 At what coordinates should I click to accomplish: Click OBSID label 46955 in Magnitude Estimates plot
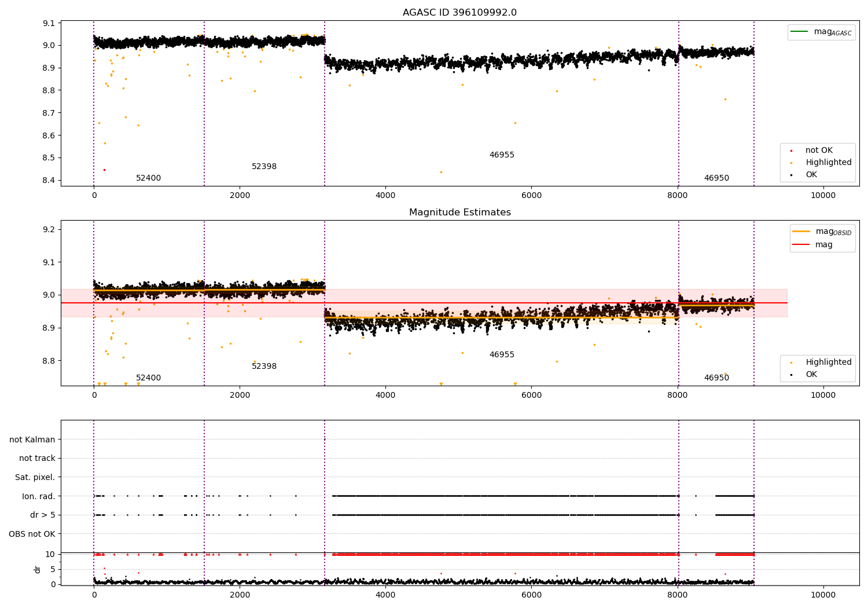pyautogui.click(x=502, y=355)
